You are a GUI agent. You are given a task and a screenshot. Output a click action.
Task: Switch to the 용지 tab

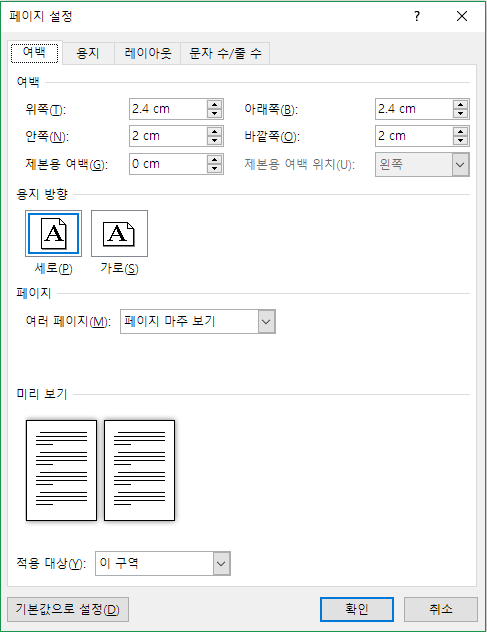[x=88, y=53]
